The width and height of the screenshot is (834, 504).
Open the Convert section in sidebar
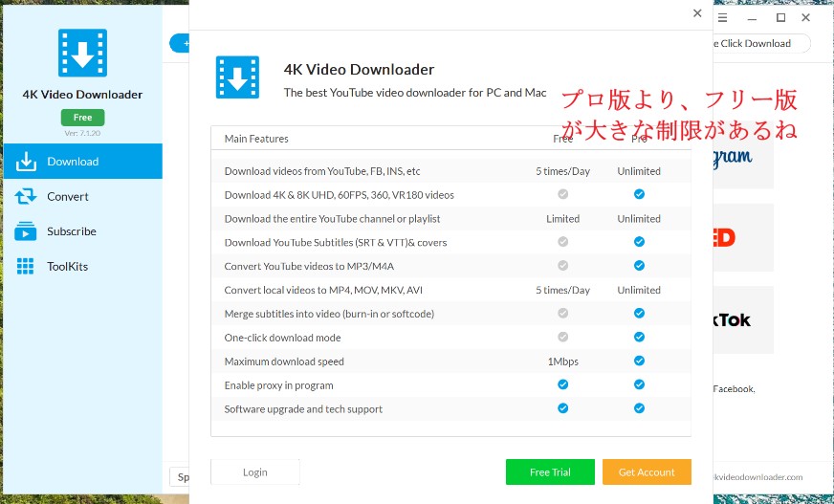[x=83, y=196]
